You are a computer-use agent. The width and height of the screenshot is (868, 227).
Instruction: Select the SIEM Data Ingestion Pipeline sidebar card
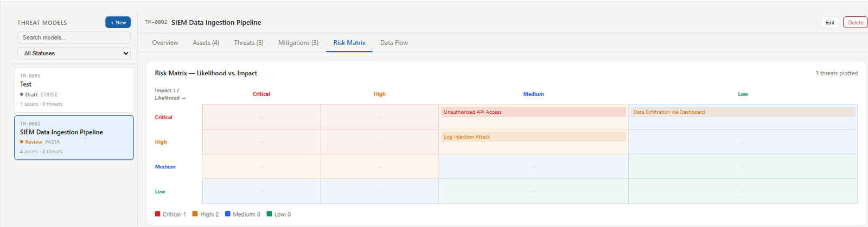pyautogui.click(x=74, y=138)
